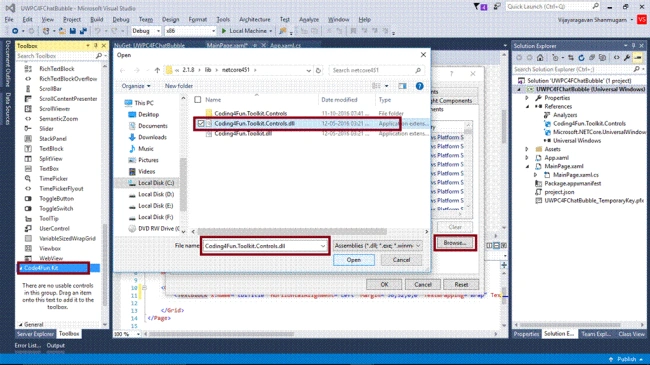Click the refresh icon beside the path bar
Screen dimensions: 650x365
coord(318,70)
